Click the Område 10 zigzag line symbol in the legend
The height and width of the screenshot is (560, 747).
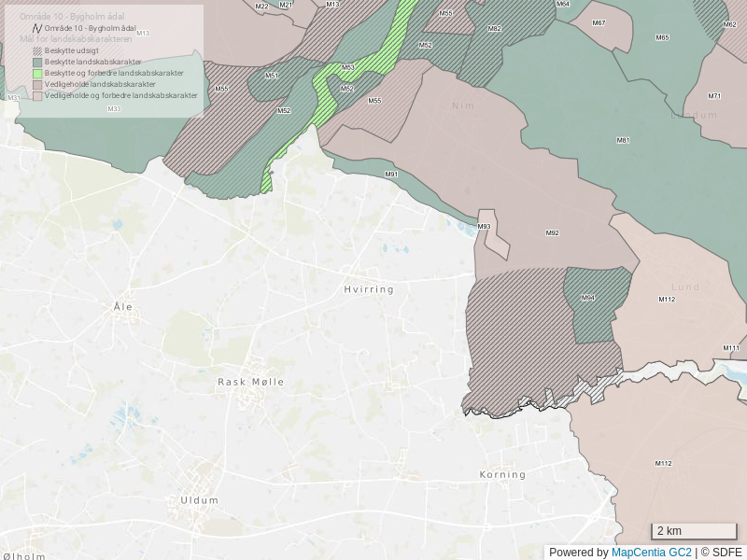tap(37, 28)
